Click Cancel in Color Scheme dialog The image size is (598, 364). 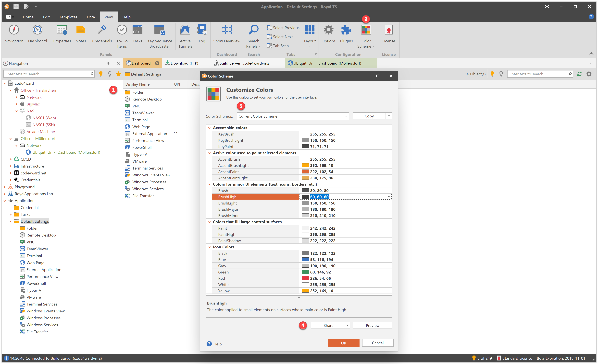(378, 343)
